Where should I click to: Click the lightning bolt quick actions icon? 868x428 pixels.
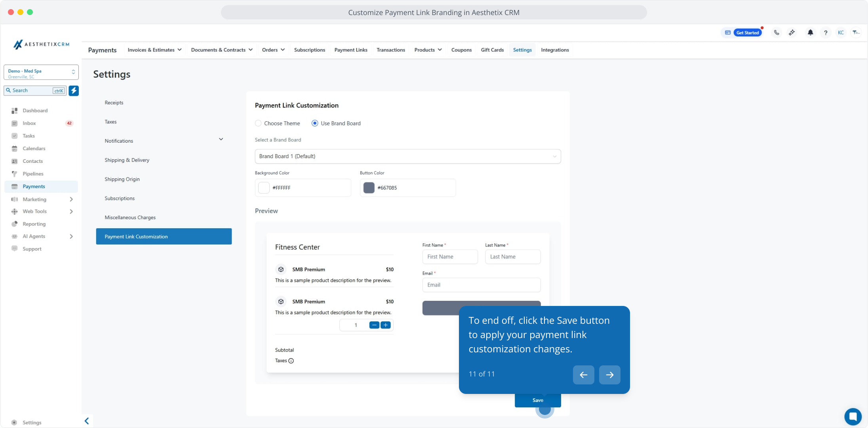[74, 90]
